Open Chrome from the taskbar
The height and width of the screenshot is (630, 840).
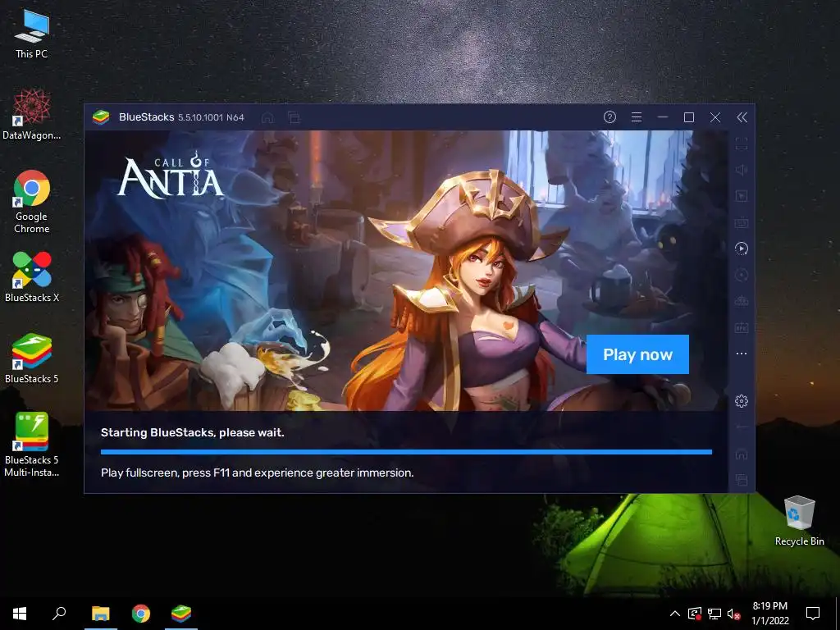[x=141, y=614]
